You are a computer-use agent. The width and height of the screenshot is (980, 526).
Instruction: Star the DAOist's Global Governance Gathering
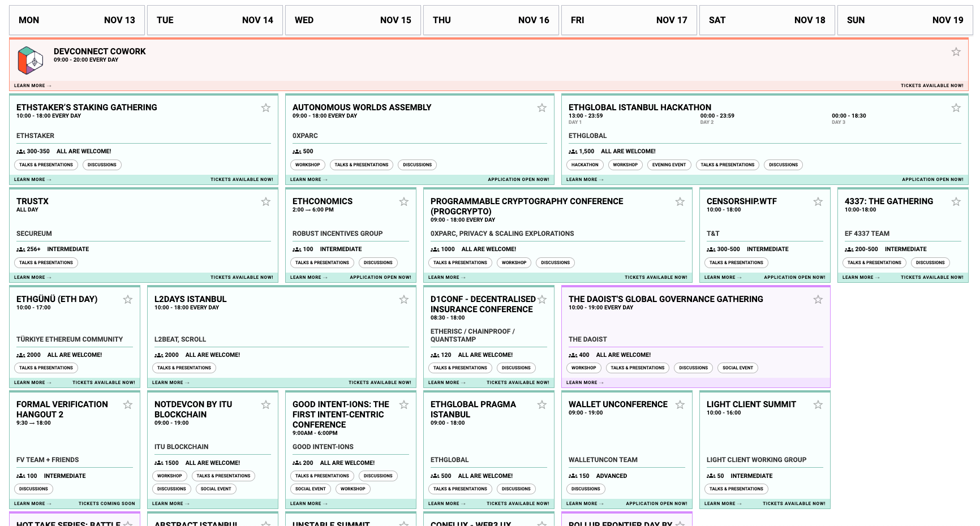point(818,299)
